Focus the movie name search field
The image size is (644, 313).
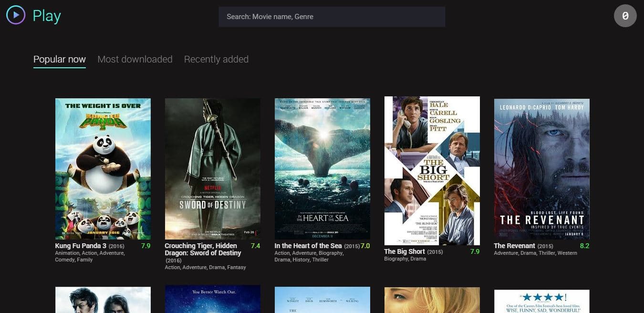point(332,17)
